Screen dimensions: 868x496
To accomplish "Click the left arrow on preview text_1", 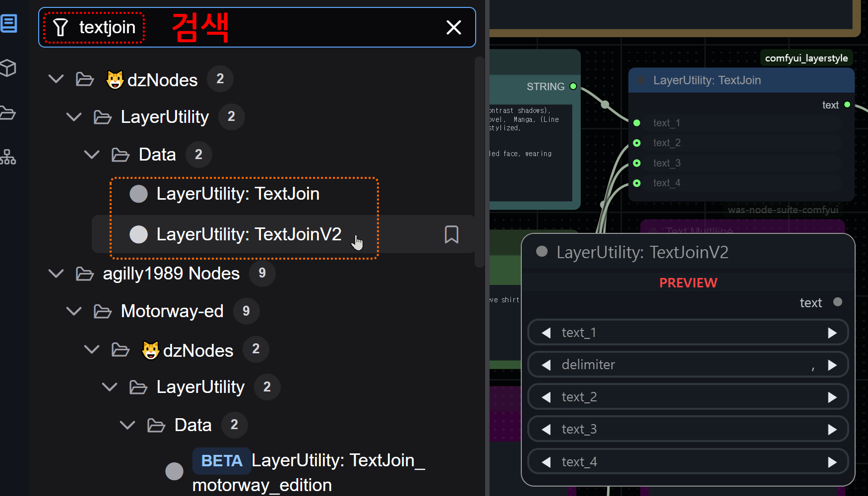I will tap(546, 333).
